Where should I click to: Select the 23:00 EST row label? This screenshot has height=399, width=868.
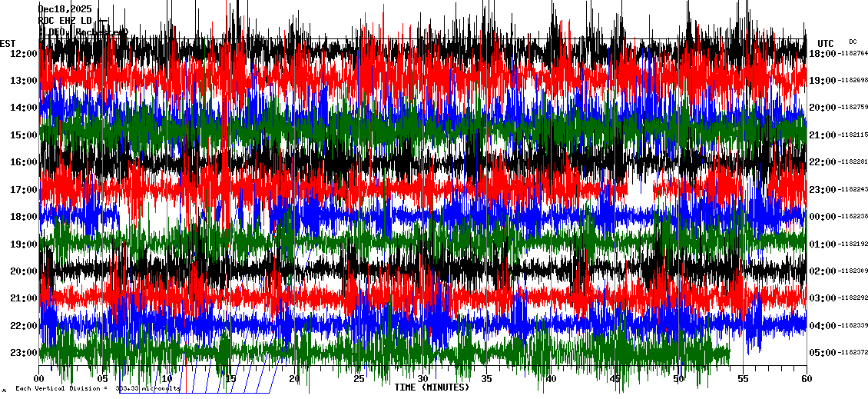[25, 353]
